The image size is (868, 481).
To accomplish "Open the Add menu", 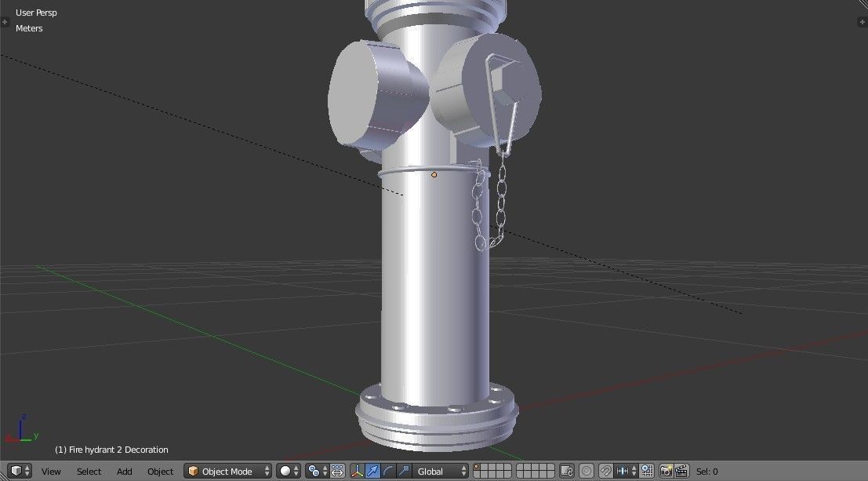I will [124, 472].
